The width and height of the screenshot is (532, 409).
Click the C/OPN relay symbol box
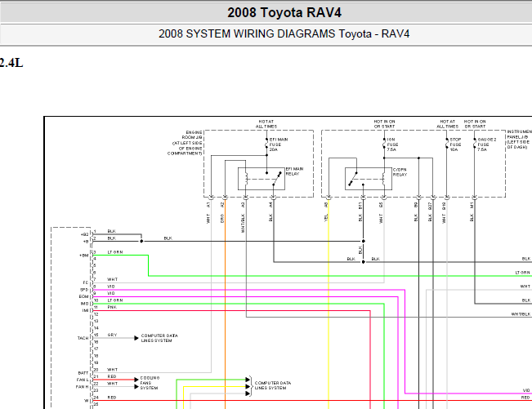[369, 179]
